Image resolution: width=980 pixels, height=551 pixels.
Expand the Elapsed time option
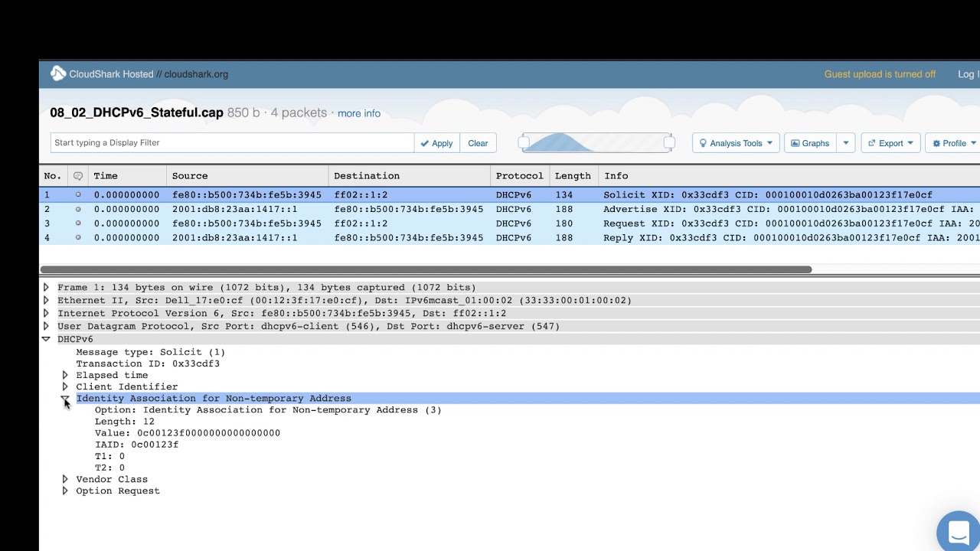pyautogui.click(x=65, y=376)
